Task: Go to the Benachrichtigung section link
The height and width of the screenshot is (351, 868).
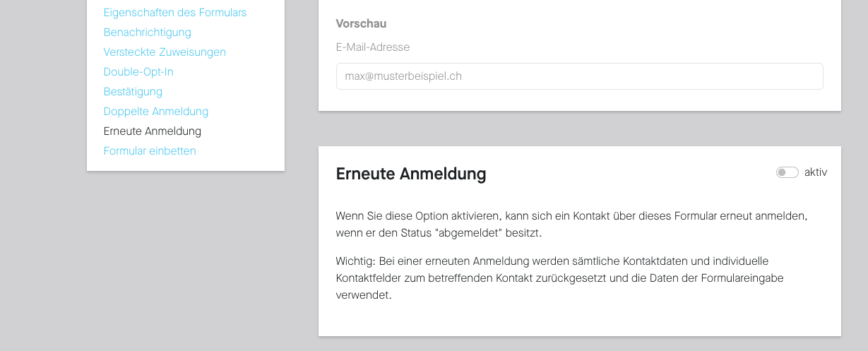Action: (147, 32)
